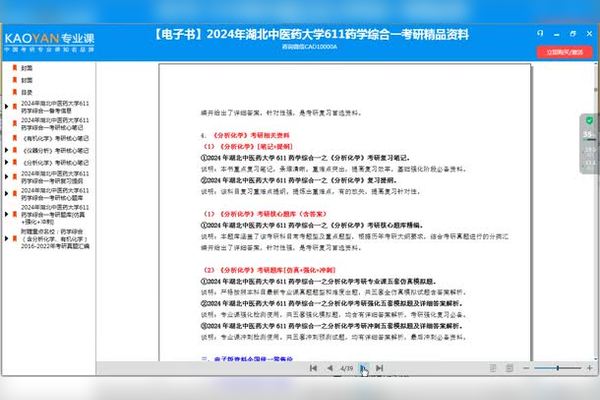Expand the 《分析化学》考研核心笔记 node

[x=7, y=163]
